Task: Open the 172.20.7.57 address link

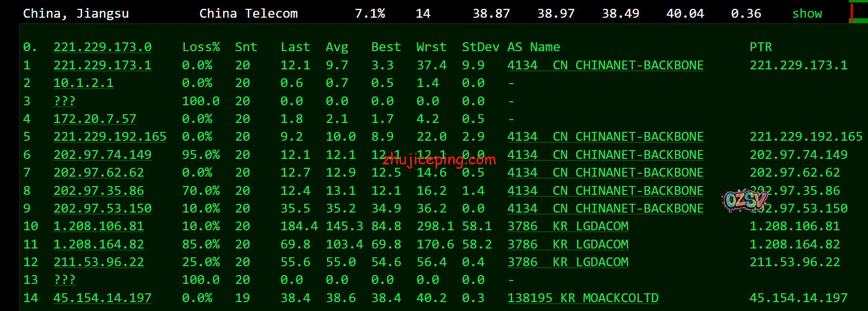Action: [95, 119]
